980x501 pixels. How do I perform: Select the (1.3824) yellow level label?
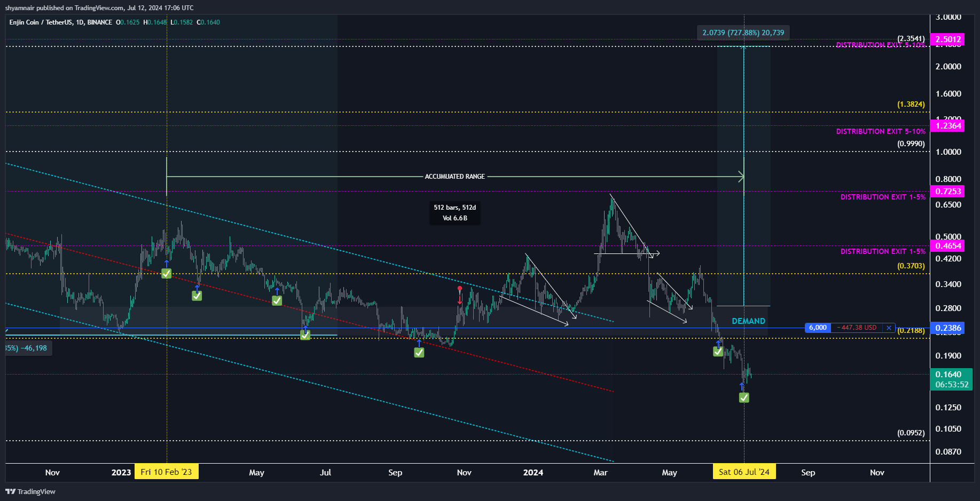coord(911,104)
